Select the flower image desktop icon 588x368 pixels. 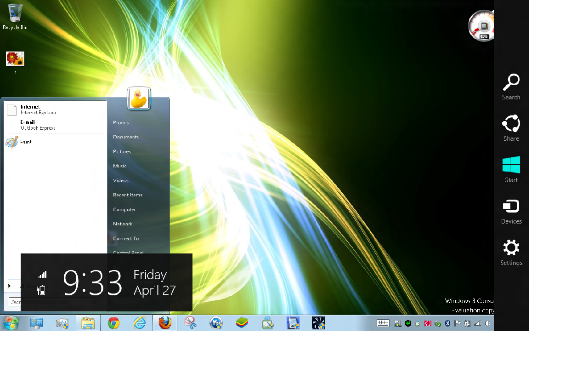[15, 59]
